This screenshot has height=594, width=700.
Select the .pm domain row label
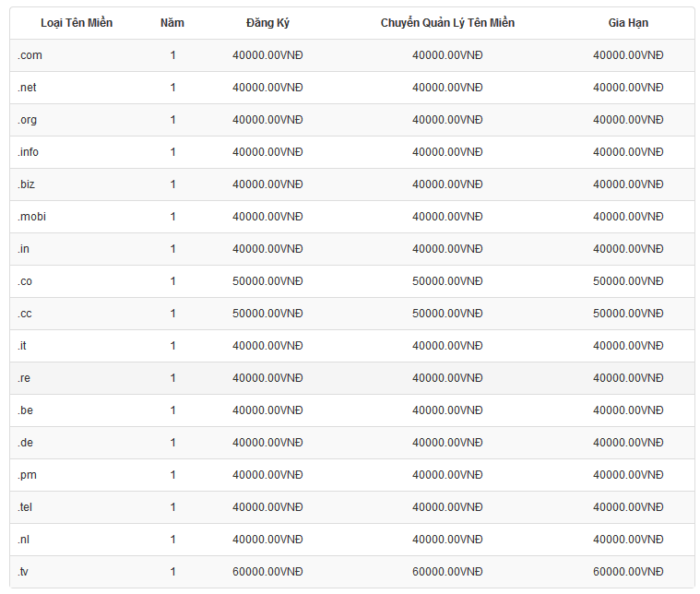coord(27,475)
